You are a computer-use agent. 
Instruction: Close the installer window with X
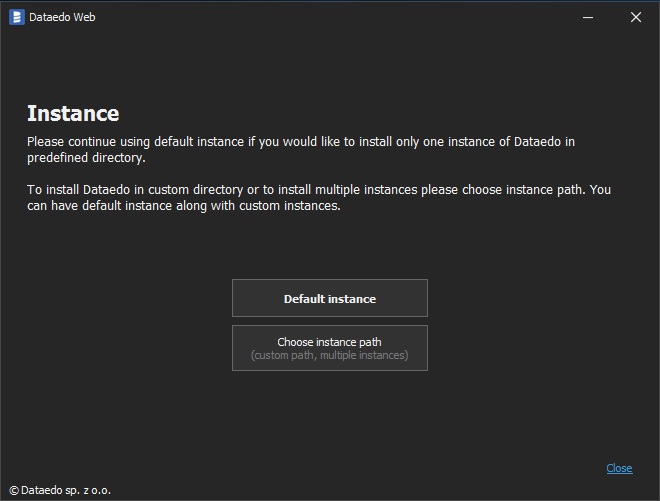[x=636, y=17]
